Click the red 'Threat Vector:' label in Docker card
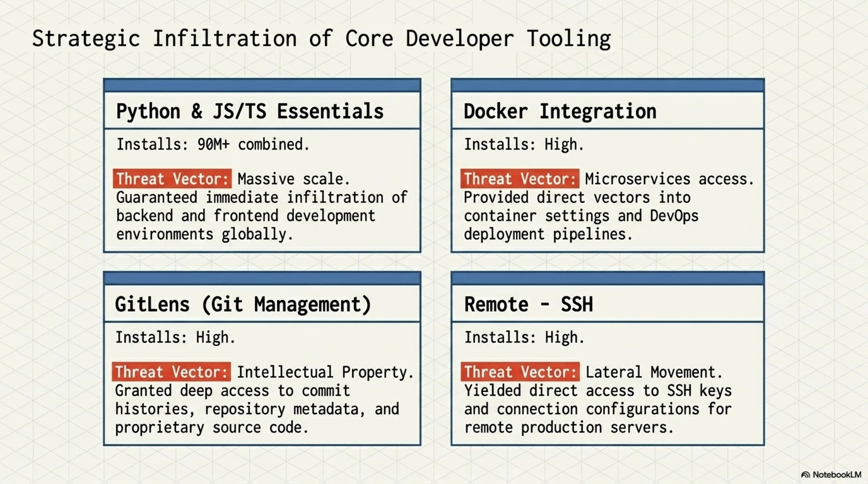The height and width of the screenshot is (484, 868). (x=520, y=178)
